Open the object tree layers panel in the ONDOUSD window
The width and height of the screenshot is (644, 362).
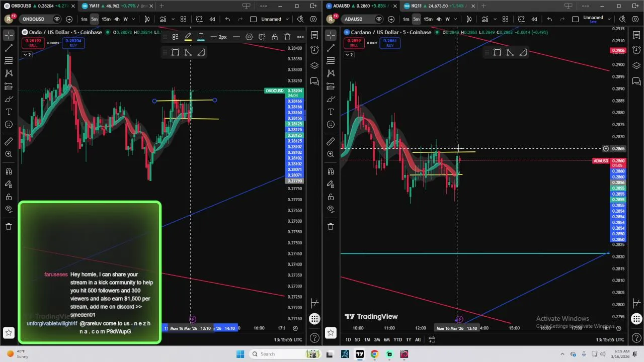point(314,66)
